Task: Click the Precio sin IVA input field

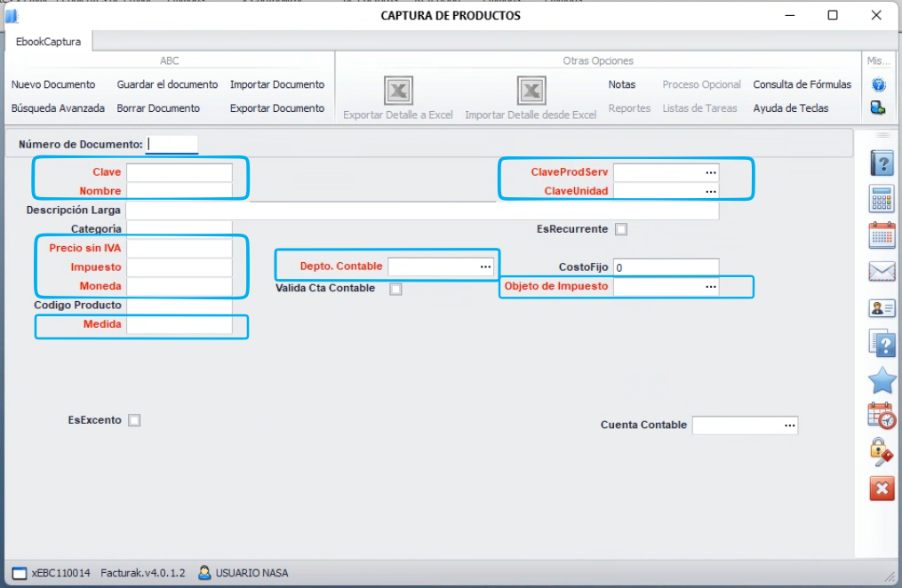Action: pos(180,249)
